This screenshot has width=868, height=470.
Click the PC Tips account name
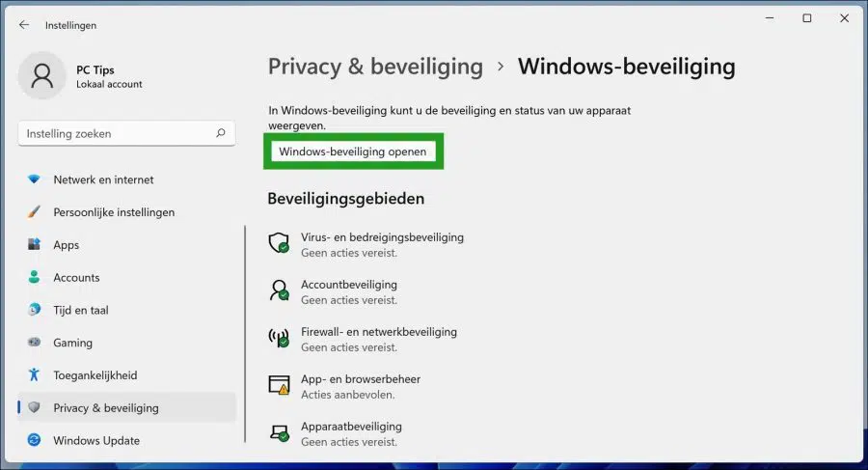95,69
